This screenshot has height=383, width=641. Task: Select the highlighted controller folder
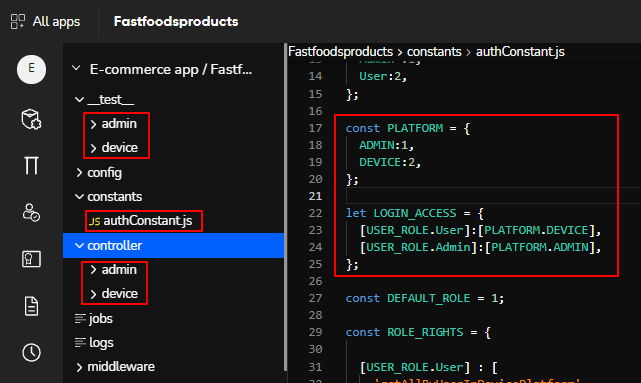tap(173, 246)
